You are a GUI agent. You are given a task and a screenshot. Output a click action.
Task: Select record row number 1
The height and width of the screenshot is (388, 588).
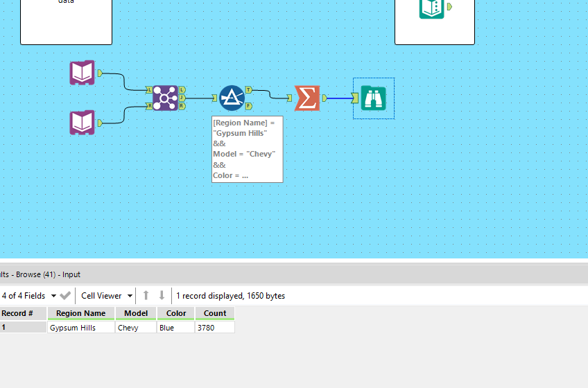[24, 327]
